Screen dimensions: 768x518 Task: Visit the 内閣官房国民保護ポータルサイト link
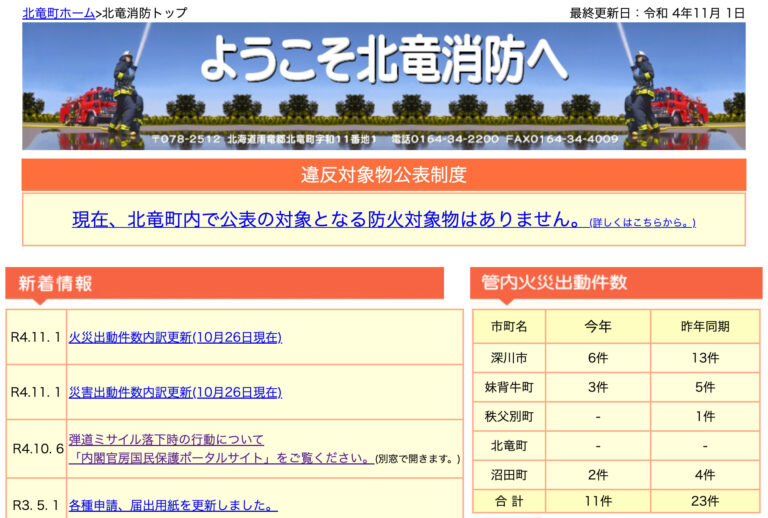(221, 458)
